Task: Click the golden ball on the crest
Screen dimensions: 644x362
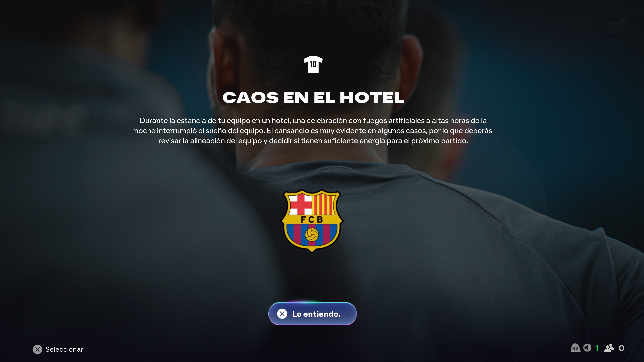Action: pyautogui.click(x=312, y=234)
